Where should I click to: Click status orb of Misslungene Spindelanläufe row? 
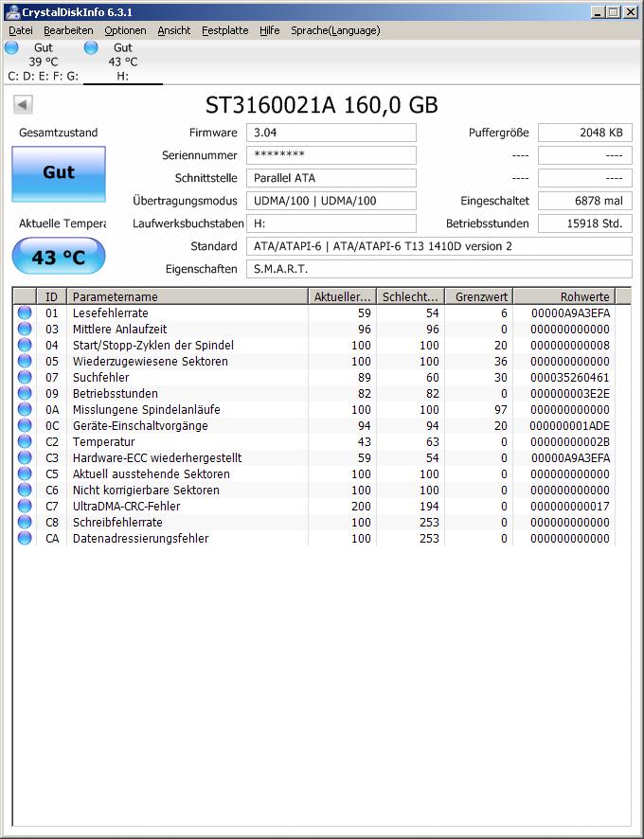[x=25, y=409]
